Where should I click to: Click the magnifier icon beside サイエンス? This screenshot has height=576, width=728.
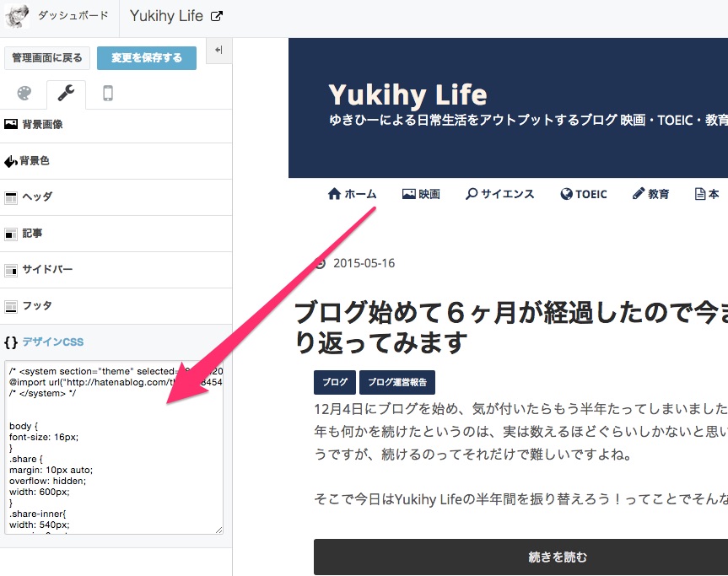(472, 194)
